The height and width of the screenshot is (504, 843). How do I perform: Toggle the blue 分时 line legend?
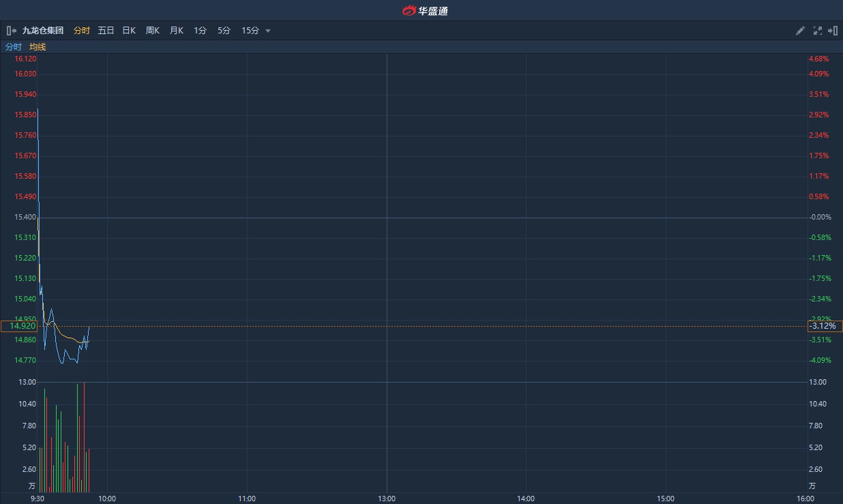click(14, 47)
